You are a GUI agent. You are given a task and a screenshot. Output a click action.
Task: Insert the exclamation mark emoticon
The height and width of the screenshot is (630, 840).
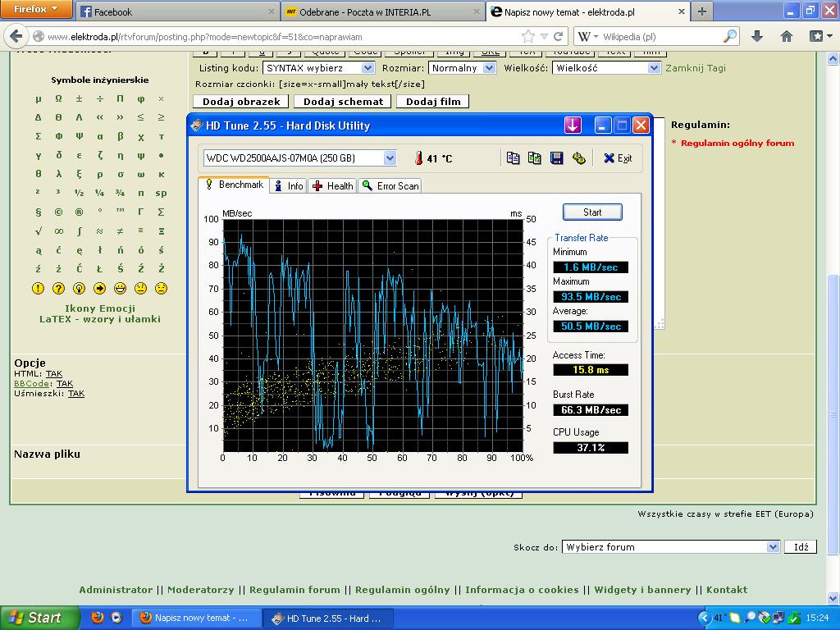[x=38, y=288]
